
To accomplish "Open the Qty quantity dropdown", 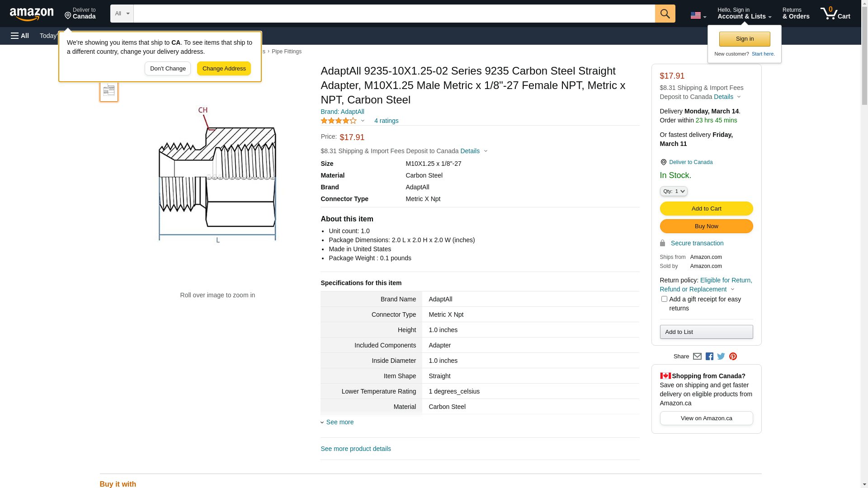I will (674, 192).
